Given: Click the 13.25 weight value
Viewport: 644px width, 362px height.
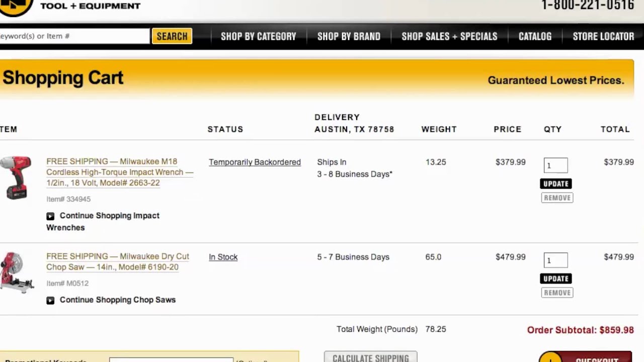Looking at the screenshot, I should [x=436, y=162].
